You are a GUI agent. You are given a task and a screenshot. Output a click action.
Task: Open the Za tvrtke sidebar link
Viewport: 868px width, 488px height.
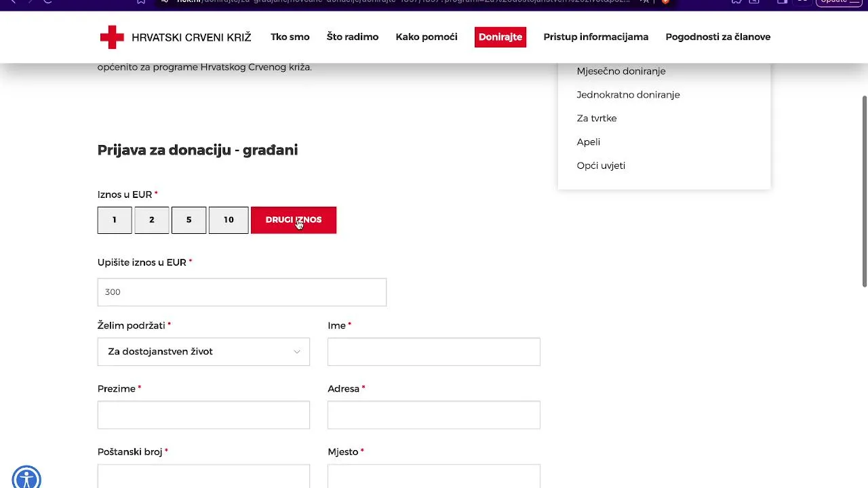597,119
